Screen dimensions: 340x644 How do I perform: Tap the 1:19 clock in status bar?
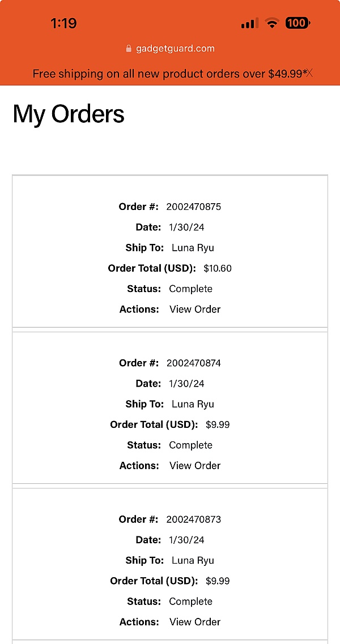click(x=63, y=23)
